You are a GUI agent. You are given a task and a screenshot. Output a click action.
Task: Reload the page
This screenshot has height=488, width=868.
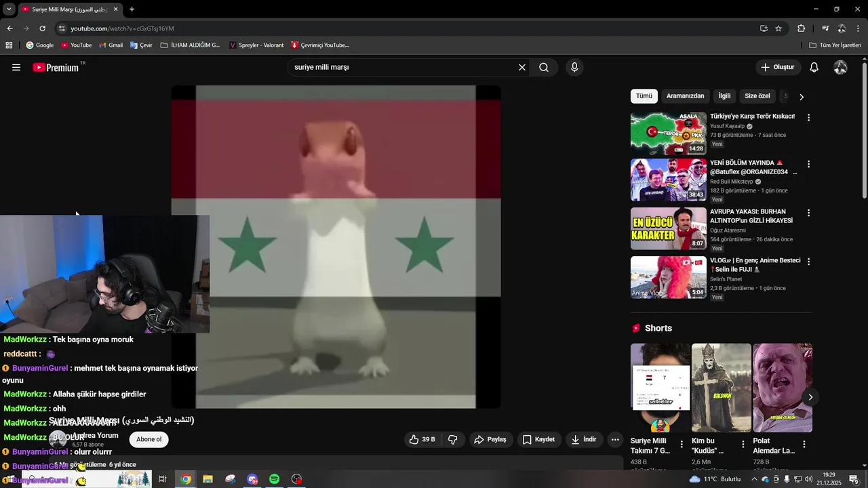(x=42, y=28)
